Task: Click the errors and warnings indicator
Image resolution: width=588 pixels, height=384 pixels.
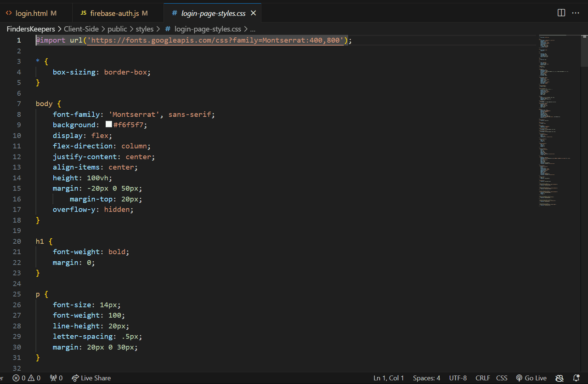Action: tap(27, 378)
